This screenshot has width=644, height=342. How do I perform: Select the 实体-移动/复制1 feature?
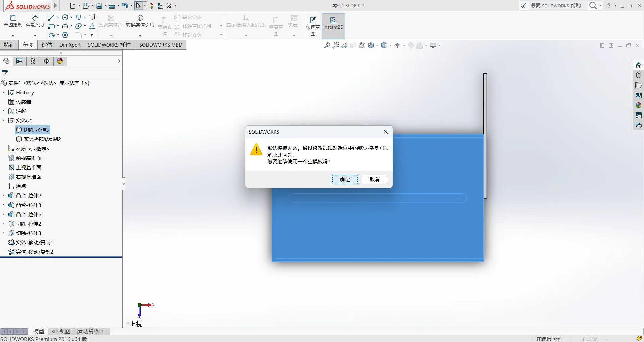(31, 242)
